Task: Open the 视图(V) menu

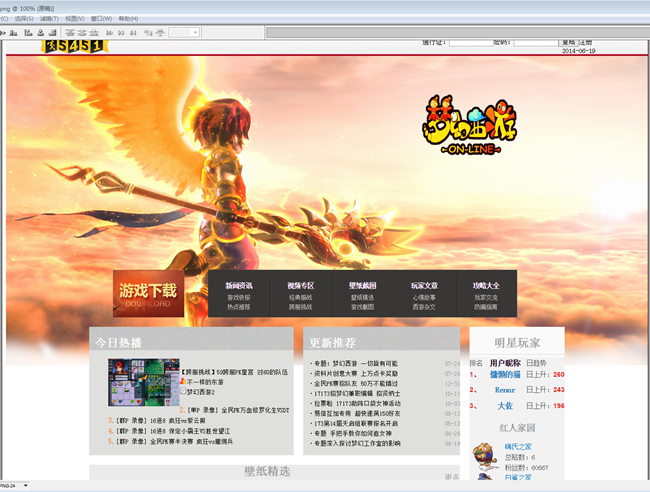Action: pyautogui.click(x=75, y=18)
